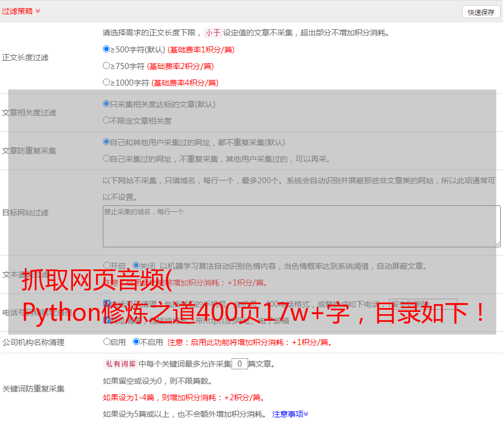504x424 pixels.
Task: Click the 公司机构名称清理 label
Action: pos(33,342)
